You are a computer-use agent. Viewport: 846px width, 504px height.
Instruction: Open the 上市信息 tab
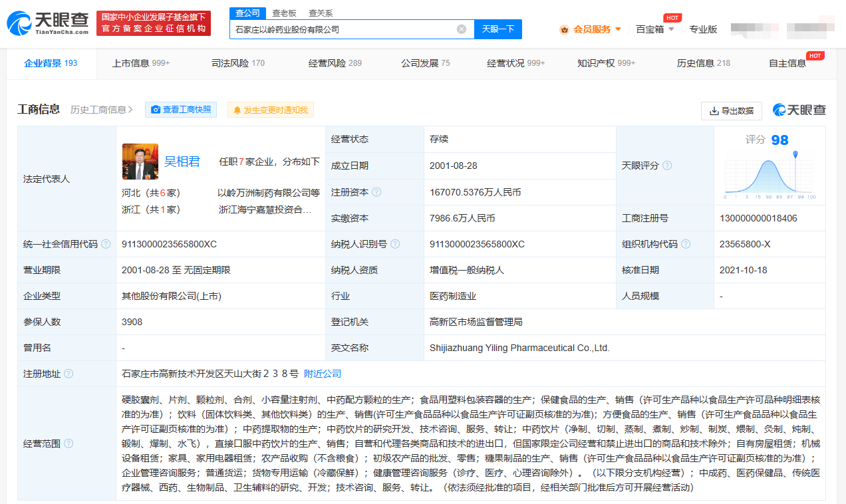tap(141, 64)
